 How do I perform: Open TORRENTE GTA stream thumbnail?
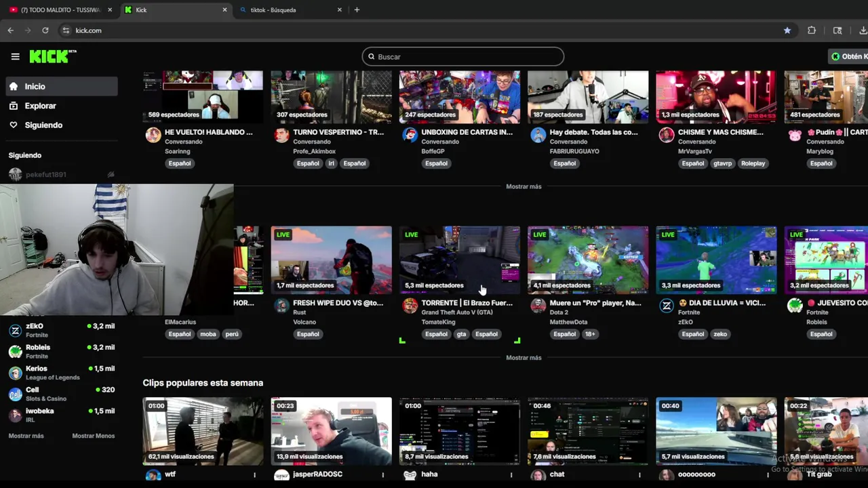(459, 260)
